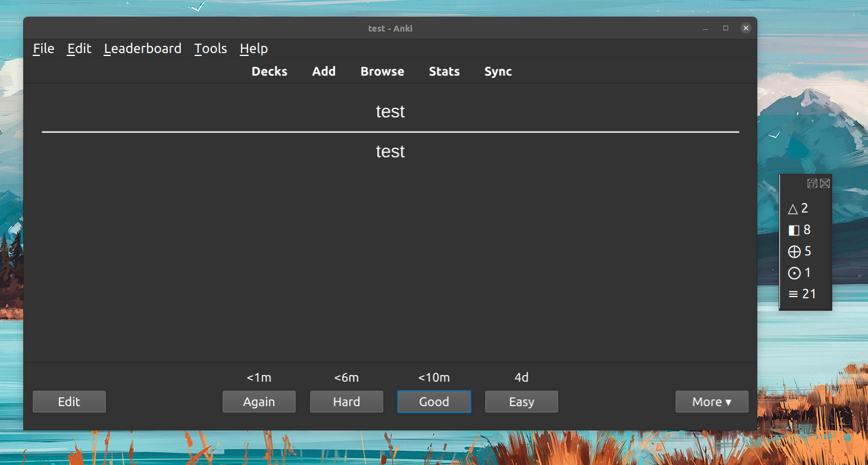
Task: Click the float icon on the stats widget
Action: (x=812, y=183)
